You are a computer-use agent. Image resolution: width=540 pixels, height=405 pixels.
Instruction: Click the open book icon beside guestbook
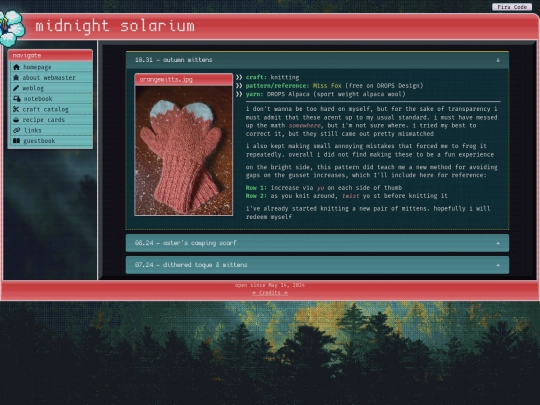click(16, 141)
